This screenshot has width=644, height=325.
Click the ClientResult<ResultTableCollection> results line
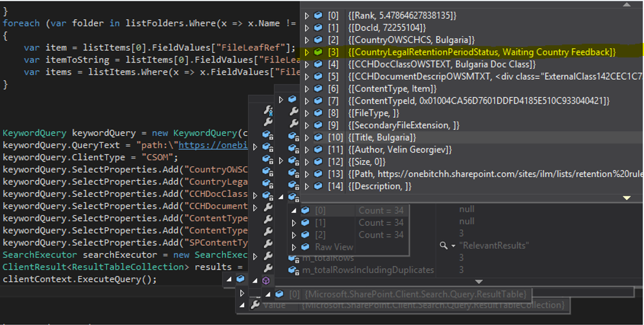pyautogui.click(x=123, y=267)
